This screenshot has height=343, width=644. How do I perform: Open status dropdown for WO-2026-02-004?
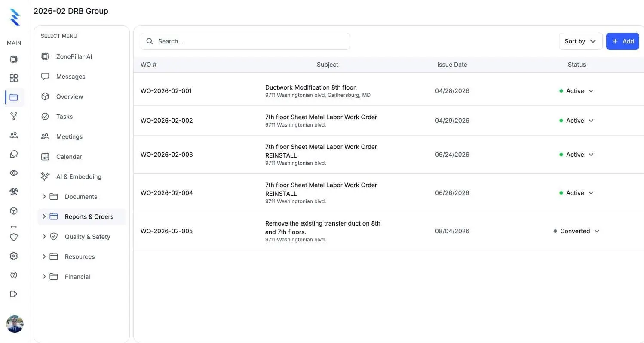(577, 193)
